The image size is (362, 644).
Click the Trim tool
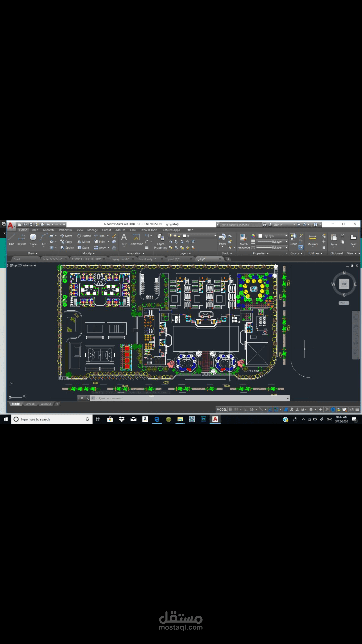pyautogui.click(x=99, y=236)
